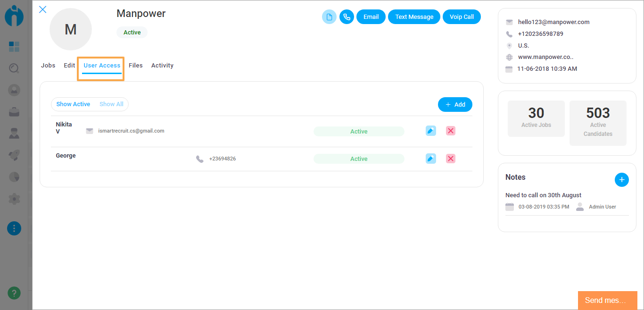The height and width of the screenshot is (310, 644).
Task: Click the note date 03-08-2019 03:35 PM
Action: coord(544,207)
